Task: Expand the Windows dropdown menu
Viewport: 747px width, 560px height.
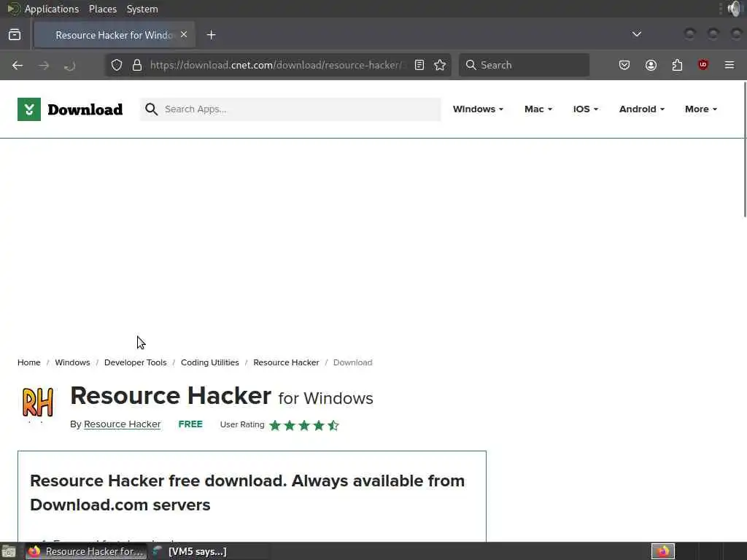Action: coord(478,109)
